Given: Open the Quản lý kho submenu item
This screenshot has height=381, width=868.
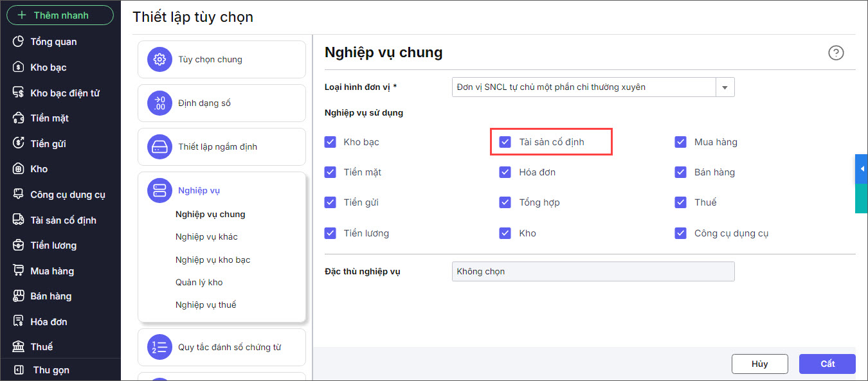Looking at the screenshot, I should point(199,282).
